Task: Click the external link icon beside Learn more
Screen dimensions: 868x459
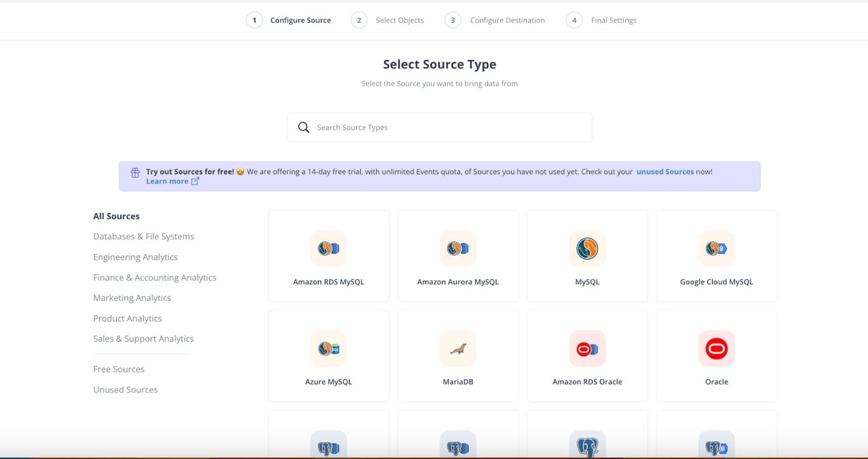Action: [195, 182]
